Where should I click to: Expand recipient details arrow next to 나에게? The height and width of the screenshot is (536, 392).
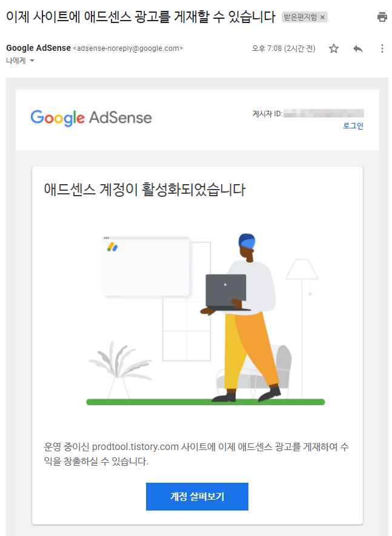[32, 61]
